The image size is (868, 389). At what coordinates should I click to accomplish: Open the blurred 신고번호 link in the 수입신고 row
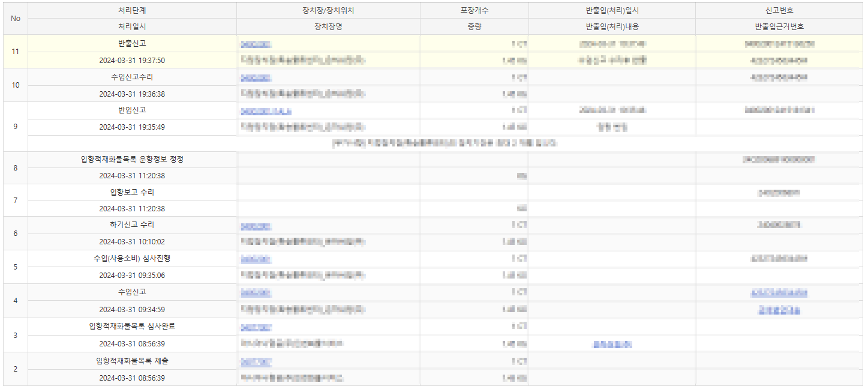[779, 293]
